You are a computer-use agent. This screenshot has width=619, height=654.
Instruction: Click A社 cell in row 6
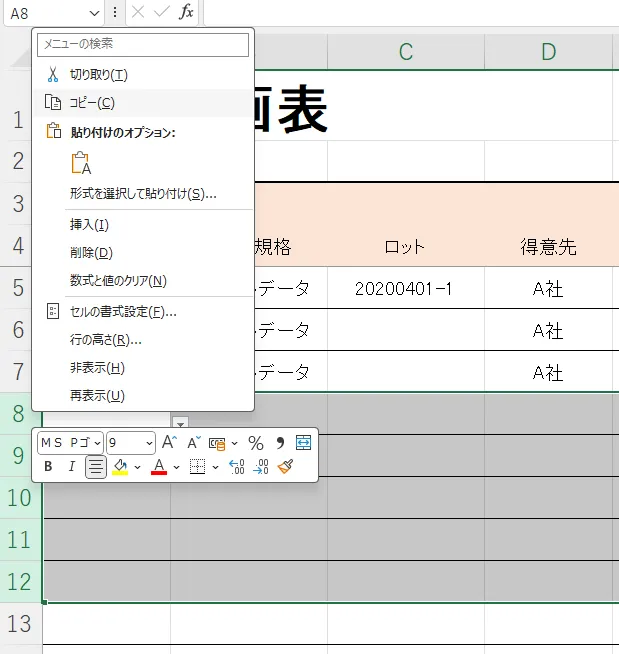pyautogui.click(x=549, y=330)
